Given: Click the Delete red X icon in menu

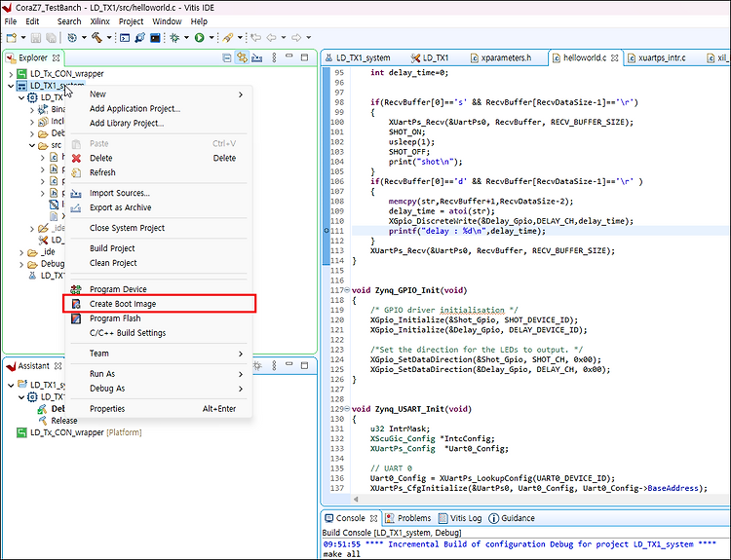Looking at the screenshot, I should (x=76, y=159).
